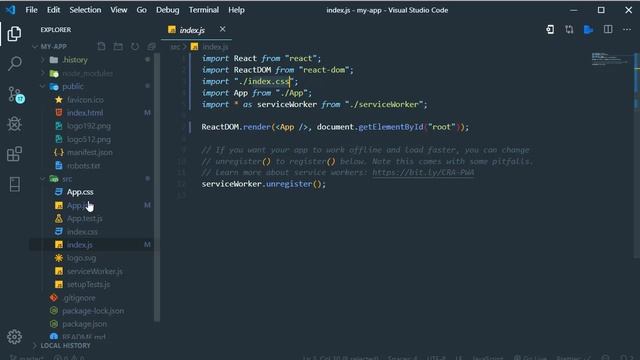Screen dimensions: 640x360
Task: Click the editor vertical scrollbar
Action: pos(636,155)
